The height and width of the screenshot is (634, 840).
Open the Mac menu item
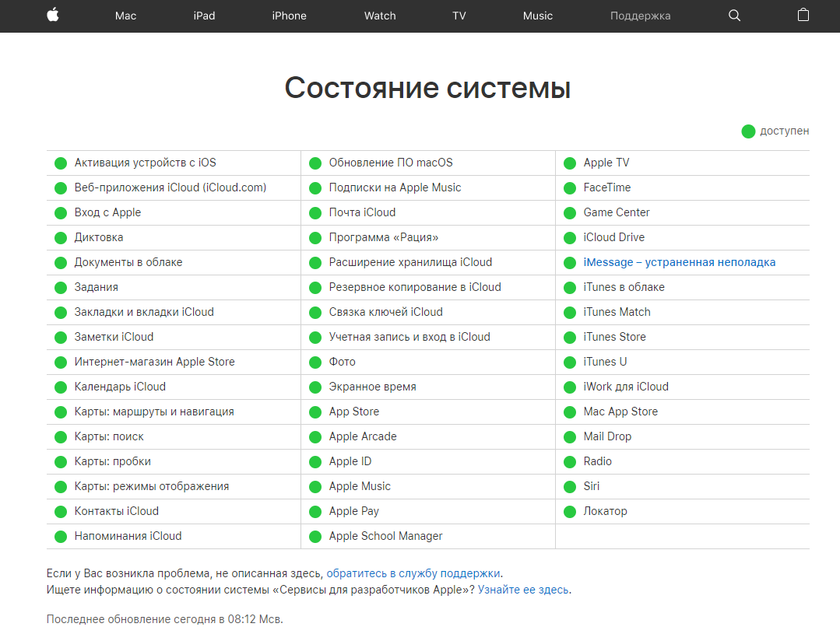click(x=125, y=16)
